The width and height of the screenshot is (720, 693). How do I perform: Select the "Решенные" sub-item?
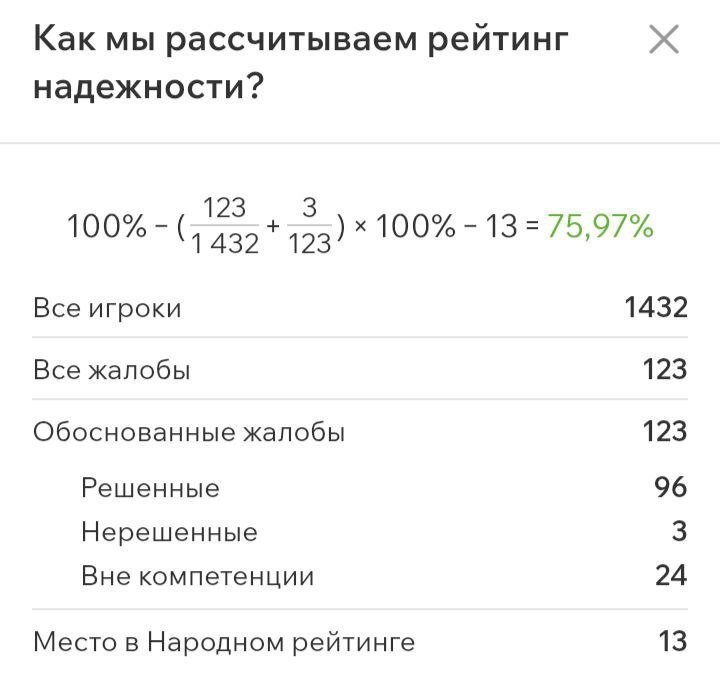[x=150, y=488]
